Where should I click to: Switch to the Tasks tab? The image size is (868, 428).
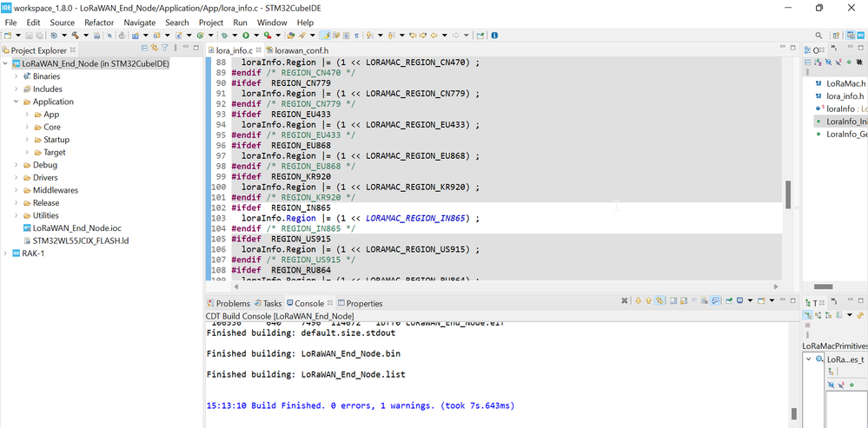(x=268, y=303)
